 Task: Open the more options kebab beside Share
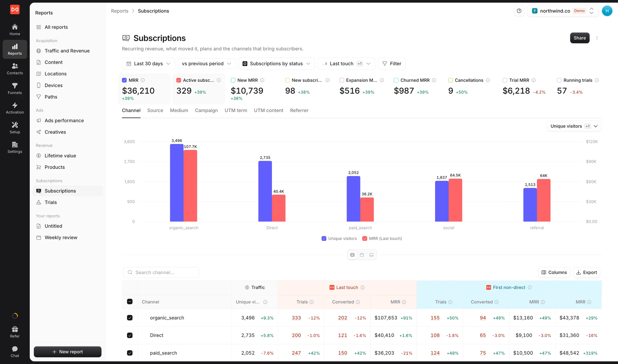click(x=597, y=38)
